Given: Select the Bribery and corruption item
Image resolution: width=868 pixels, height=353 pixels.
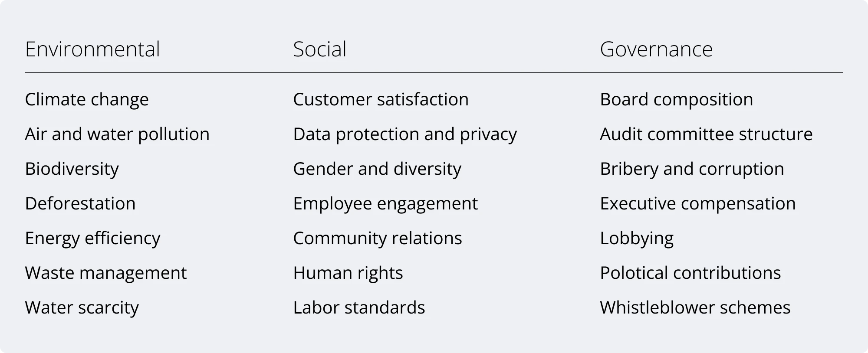Looking at the screenshot, I should pyautogui.click(x=692, y=169).
